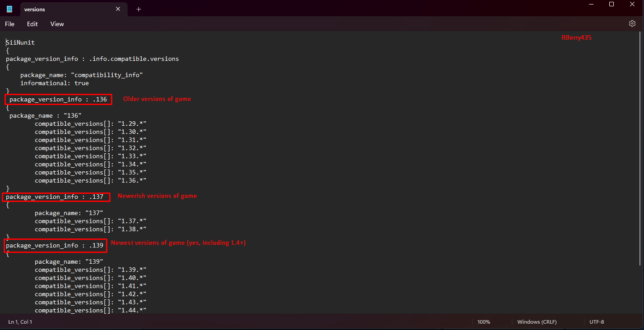Open the Edit menu
644x330 pixels.
coord(32,24)
